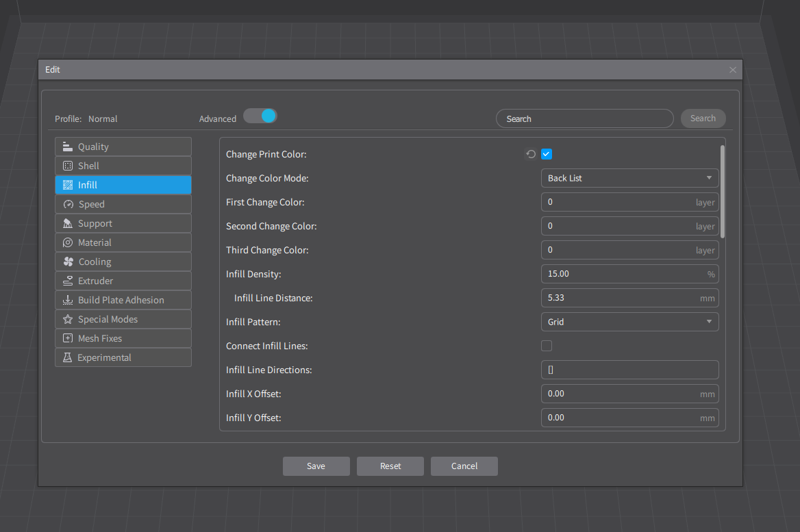Open the Cooling fan icon category
The height and width of the screenshot is (532, 800).
[x=68, y=262]
